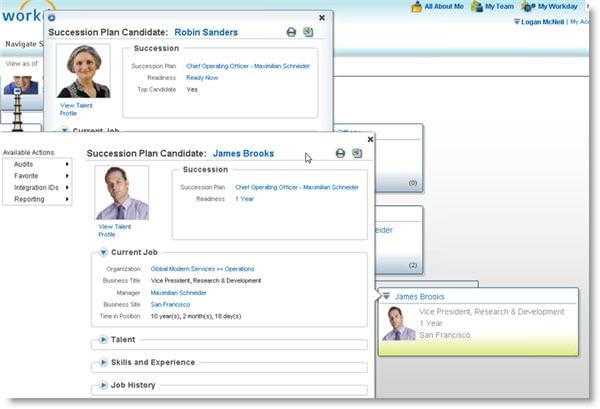Open San Francisco business site link
The image size is (600, 409).
point(170,305)
